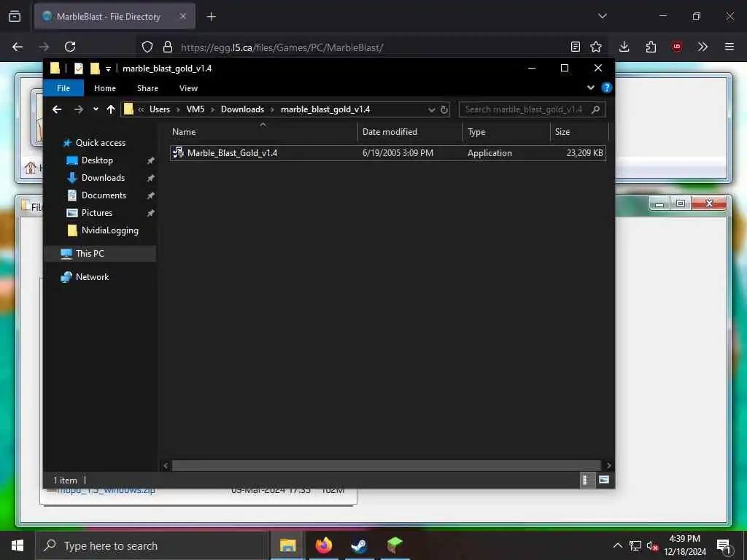Screen dimensions: 747x560
Task: Open the File ribbon tab
Action: click(x=63, y=88)
